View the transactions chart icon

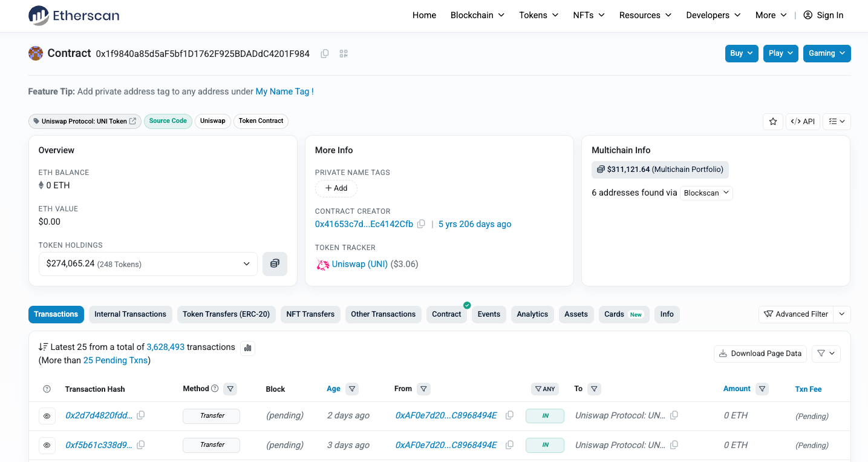247,348
